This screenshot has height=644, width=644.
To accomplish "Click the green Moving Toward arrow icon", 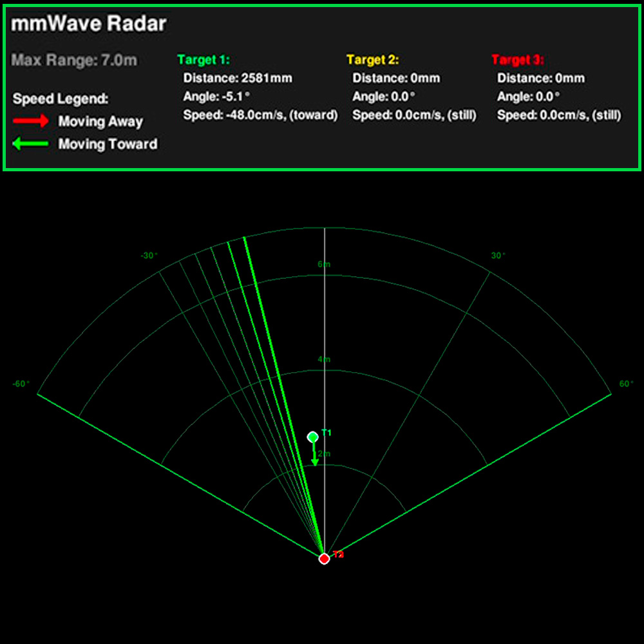I will pyautogui.click(x=31, y=144).
